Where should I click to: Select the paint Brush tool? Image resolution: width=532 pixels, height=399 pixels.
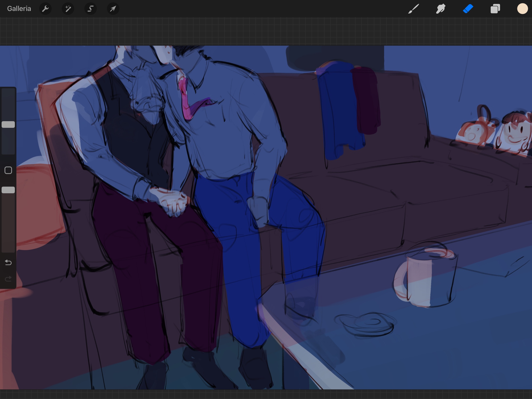click(414, 9)
